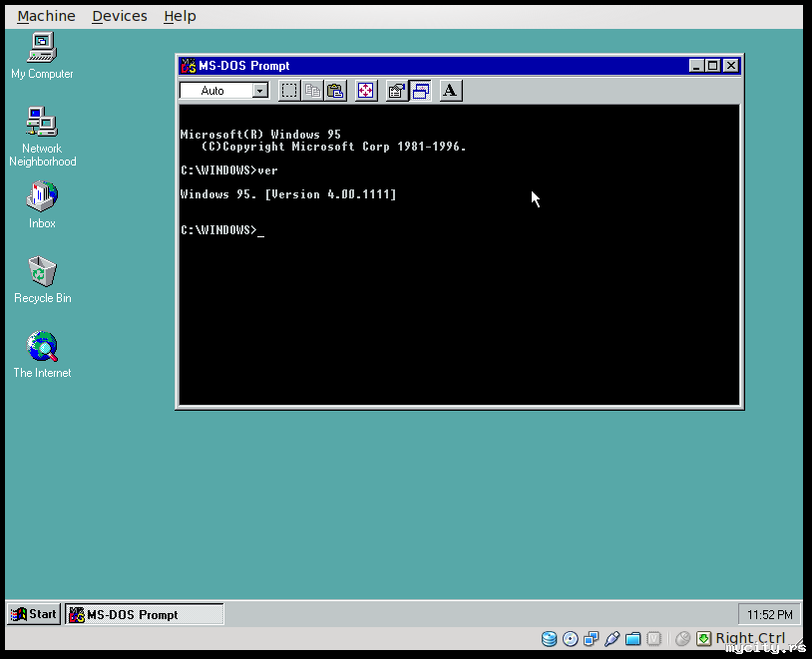Select the Inbox desktop icon
Viewport: 812px width, 659px height.
42,204
